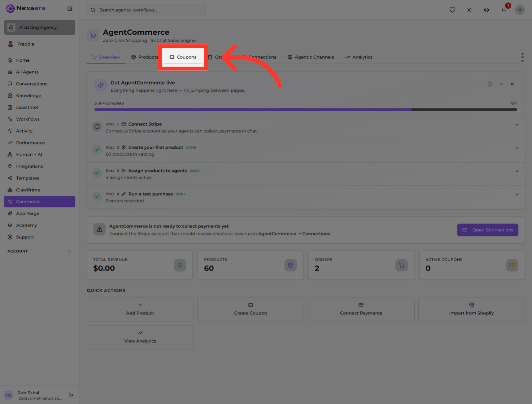This screenshot has height=404, width=532.
Task: Click the Active Coupons ticket icon
Action: (x=512, y=265)
